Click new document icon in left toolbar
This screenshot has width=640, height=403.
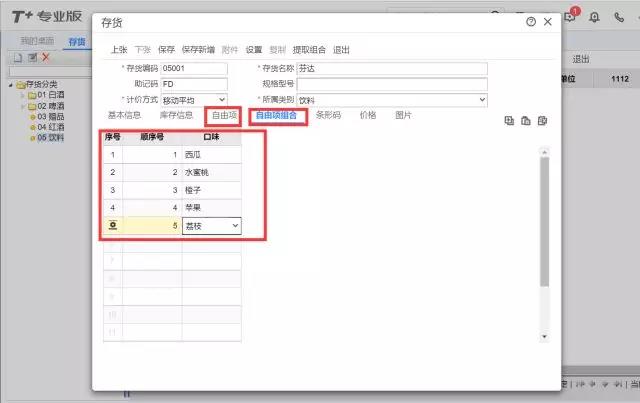[17, 58]
